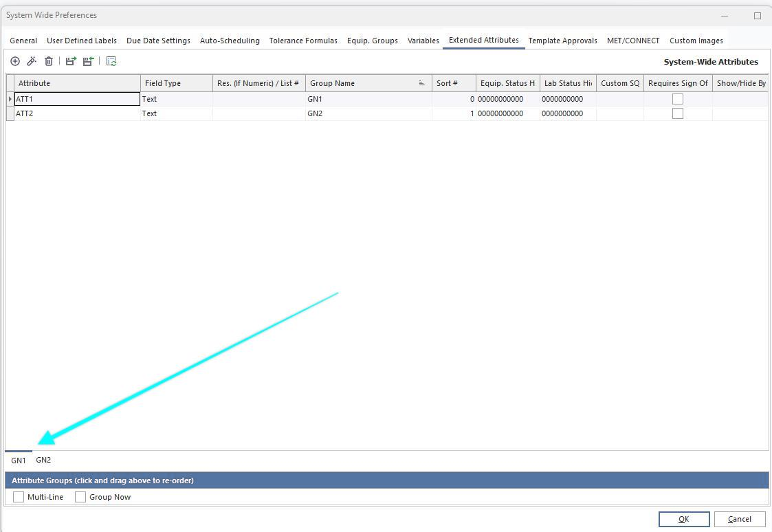This screenshot has width=772, height=532.
Task: Select the ATT1 attribute cell
Action: pyautogui.click(x=77, y=99)
